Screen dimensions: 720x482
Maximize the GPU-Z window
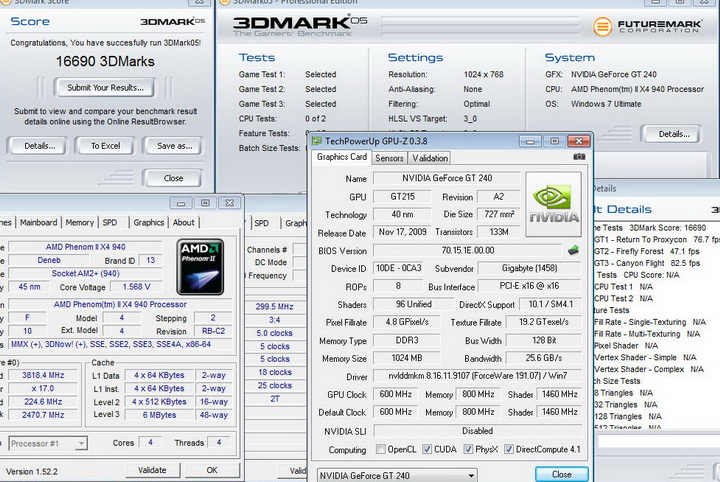[554, 141]
